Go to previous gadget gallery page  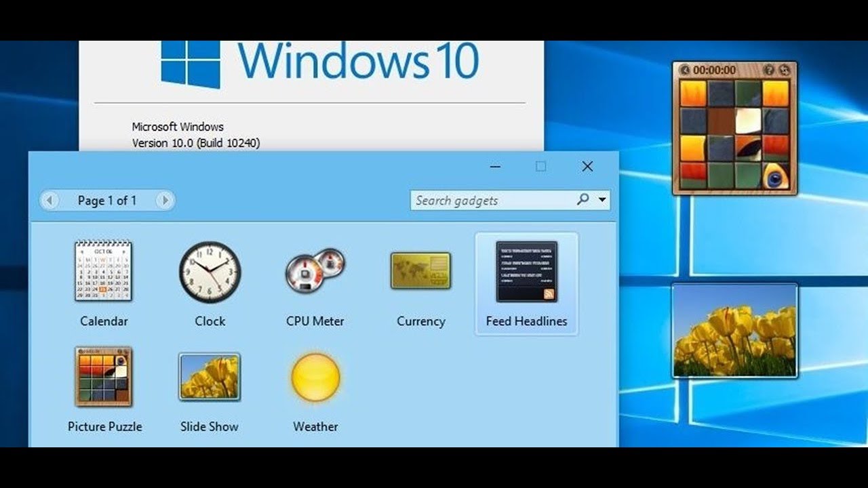(x=50, y=200)
